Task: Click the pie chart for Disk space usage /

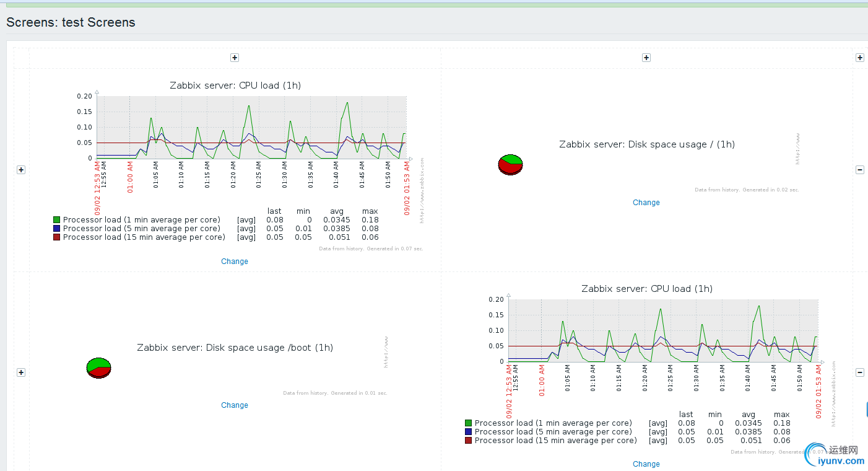Action: 511,165
